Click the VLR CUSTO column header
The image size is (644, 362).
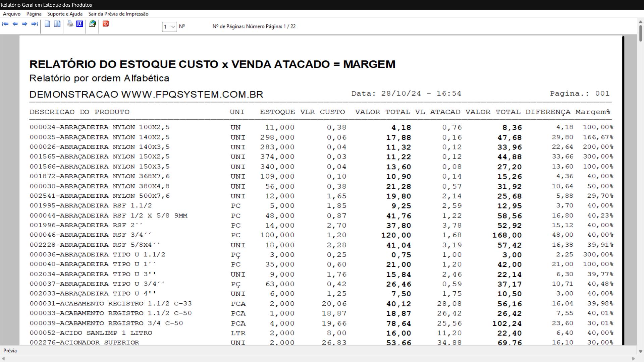(322, 112)
